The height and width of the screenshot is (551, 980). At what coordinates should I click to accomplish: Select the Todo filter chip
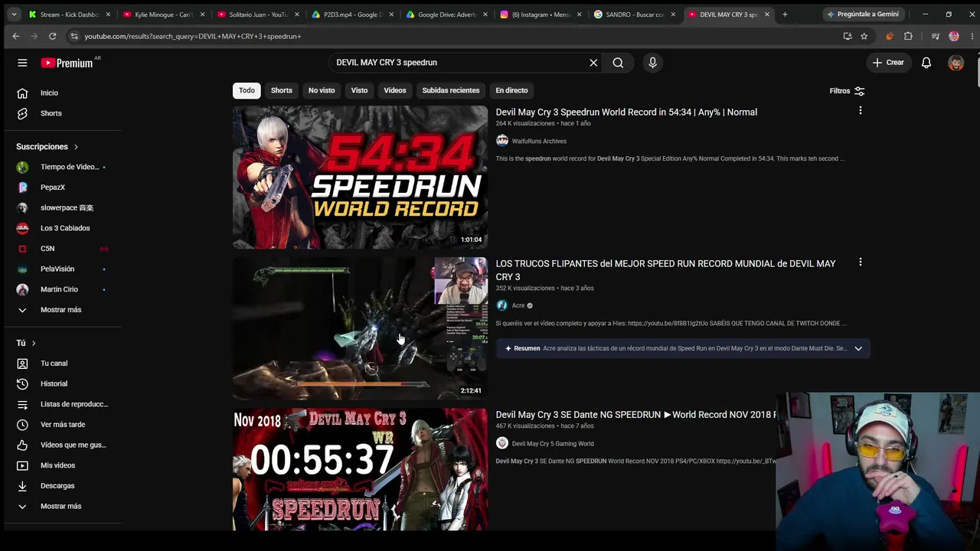(247, 90)
